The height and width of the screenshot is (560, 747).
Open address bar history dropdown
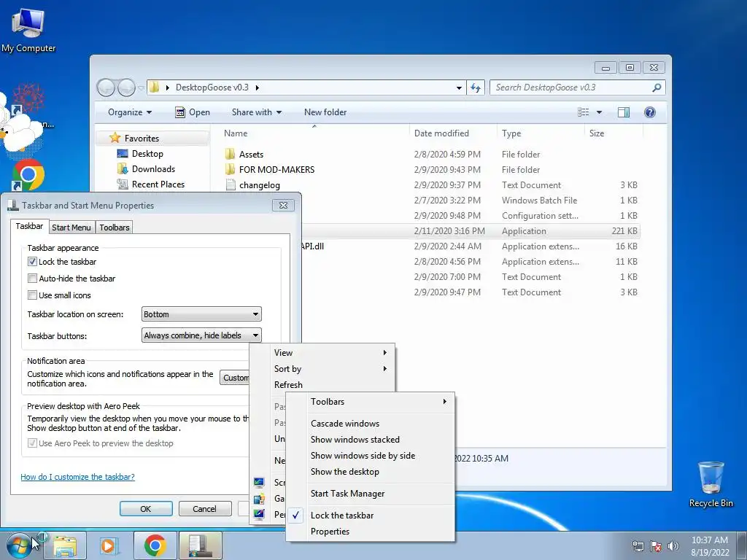pyautogui.click(x=459, y=87)
